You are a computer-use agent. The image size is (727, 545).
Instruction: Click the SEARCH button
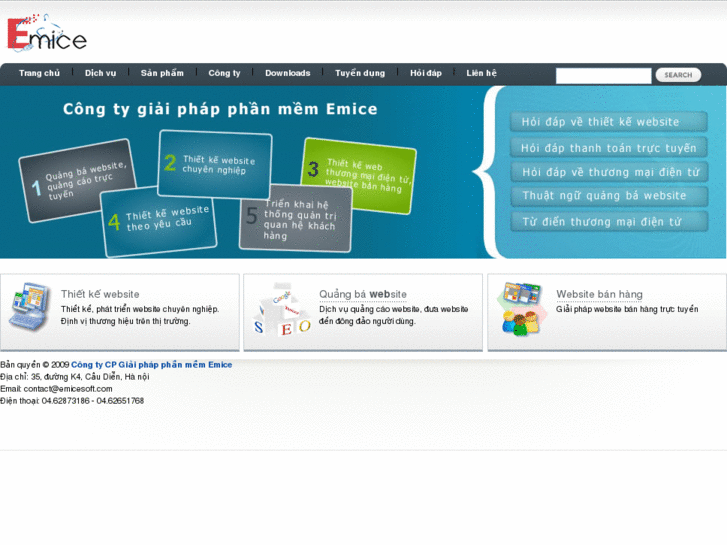678,75
